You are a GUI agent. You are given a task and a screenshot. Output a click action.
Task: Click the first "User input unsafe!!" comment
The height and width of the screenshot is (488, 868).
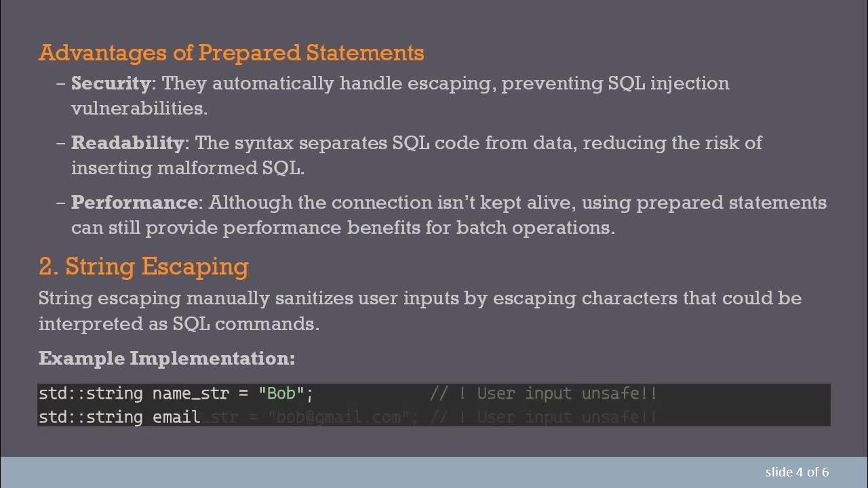(567, 394)
